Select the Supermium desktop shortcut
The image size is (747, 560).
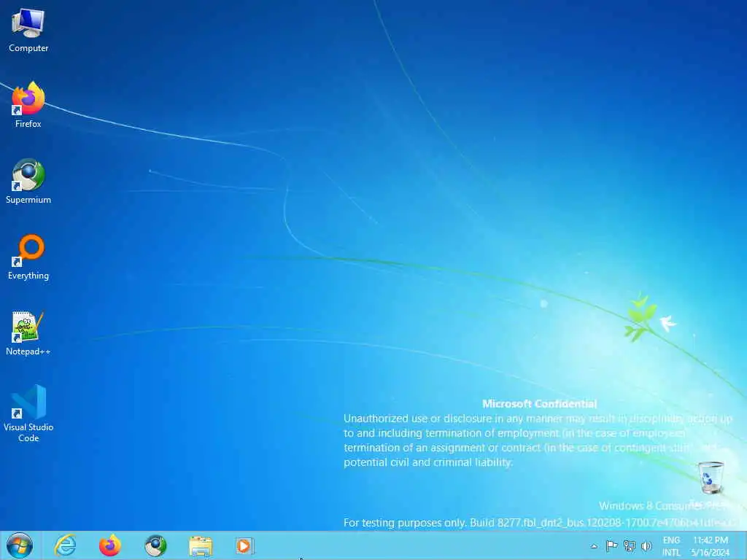tap(28, 181)
